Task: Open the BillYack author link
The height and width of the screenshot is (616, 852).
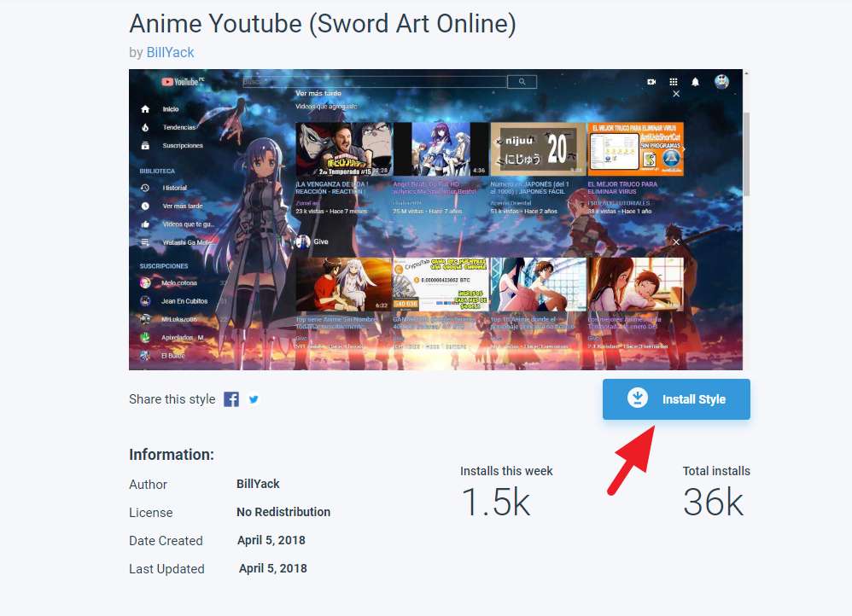Action: (170, 53)
